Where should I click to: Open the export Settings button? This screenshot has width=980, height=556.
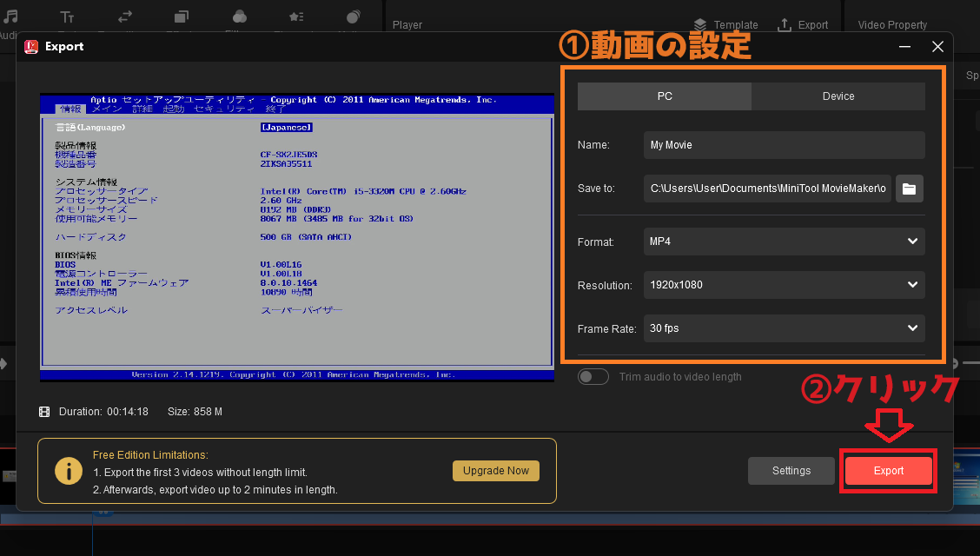click(791, 471)
